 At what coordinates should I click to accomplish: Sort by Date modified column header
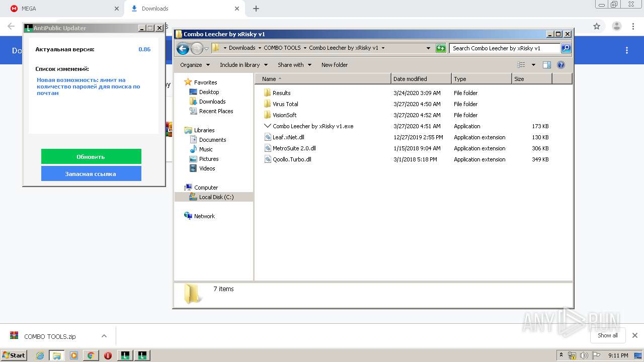421,79
